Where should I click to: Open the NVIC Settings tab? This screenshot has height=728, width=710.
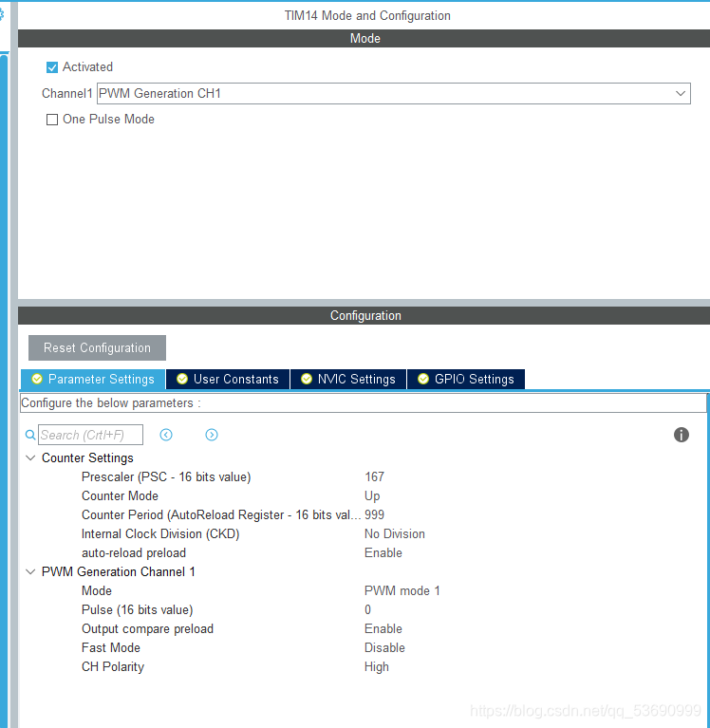coord(348,379)
